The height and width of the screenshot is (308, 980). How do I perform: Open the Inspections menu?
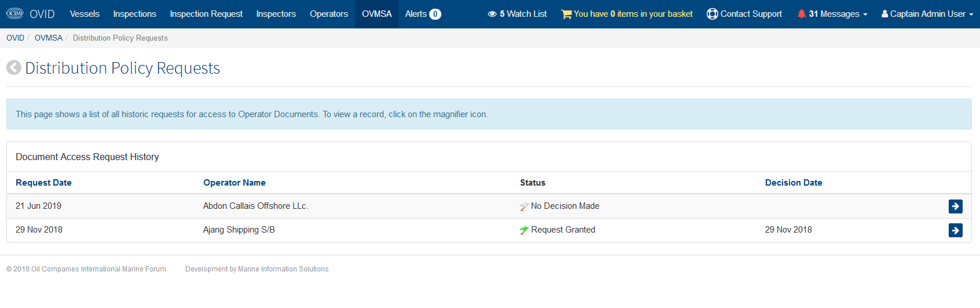click(135, 14)
